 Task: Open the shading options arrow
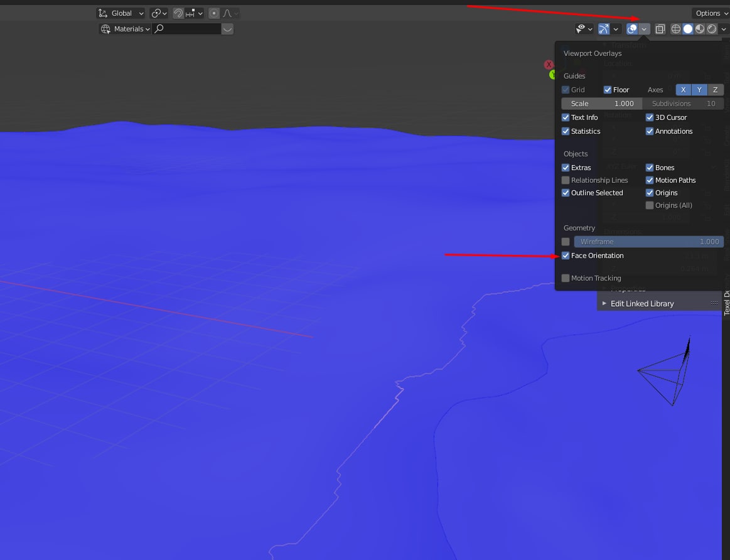[724, 29]
